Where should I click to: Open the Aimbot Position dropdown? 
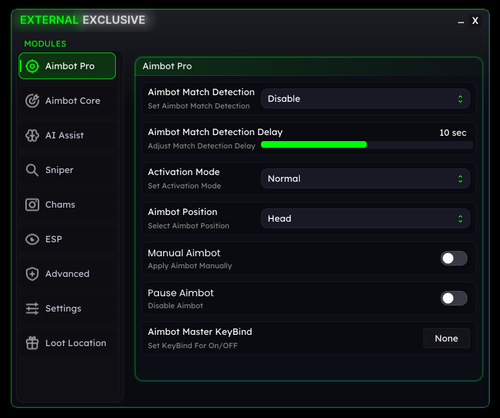coord(365,219)
